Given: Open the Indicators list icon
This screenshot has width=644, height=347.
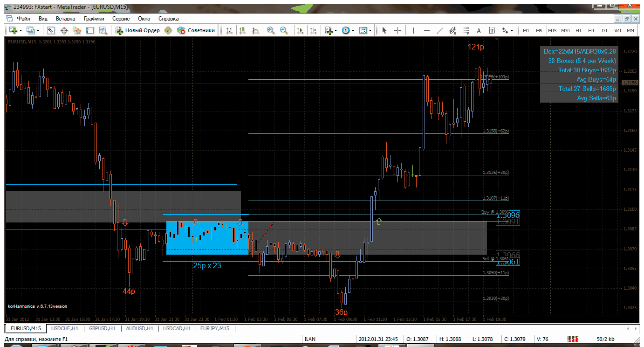Looking at the screenshot, I should (x=329, y=30).
